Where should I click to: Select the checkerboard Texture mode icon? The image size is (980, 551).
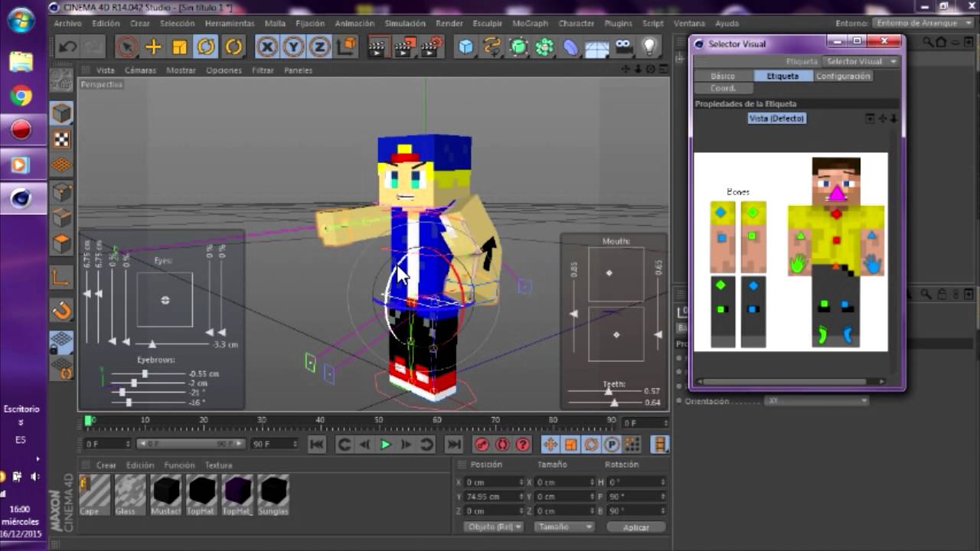point(61,139)
